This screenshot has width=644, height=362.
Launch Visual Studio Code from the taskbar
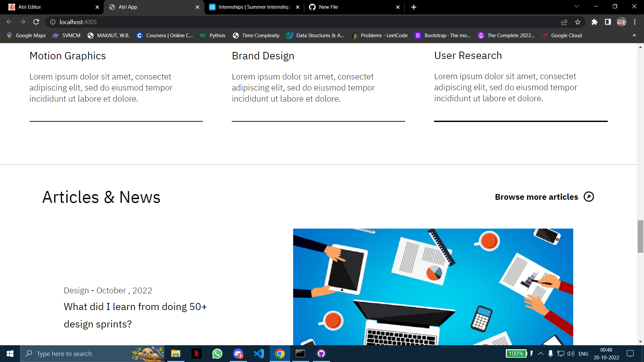pos(259,354)
